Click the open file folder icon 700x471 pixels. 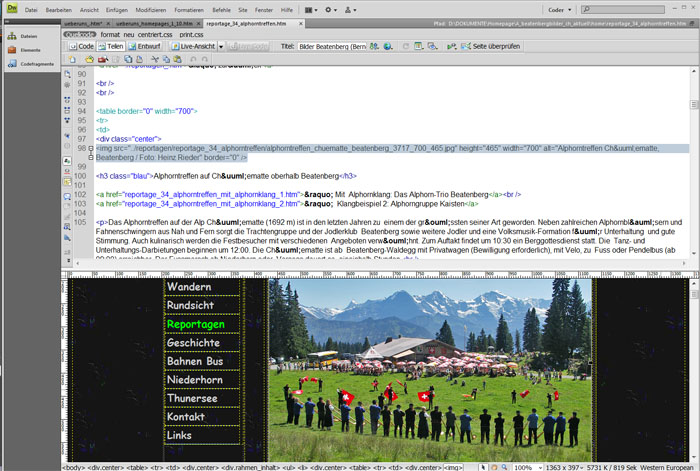[89, 59]
